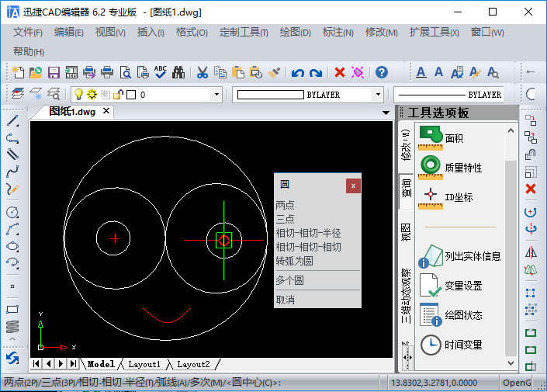Jump to the last layout tab arrow
This screenshot has height=392, width=547.
(x=73, y=364)
